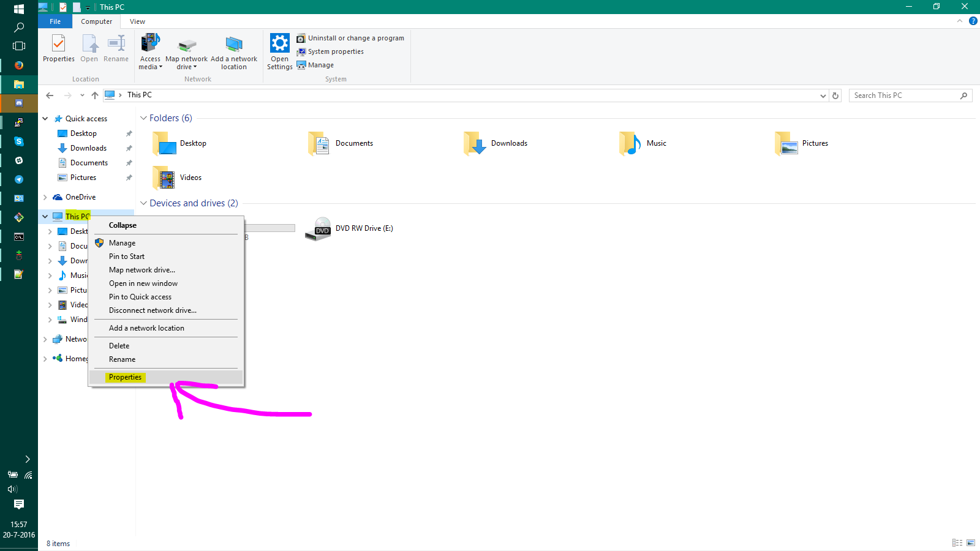
Task: Click Manage in the System group
Action: point(315,65)
